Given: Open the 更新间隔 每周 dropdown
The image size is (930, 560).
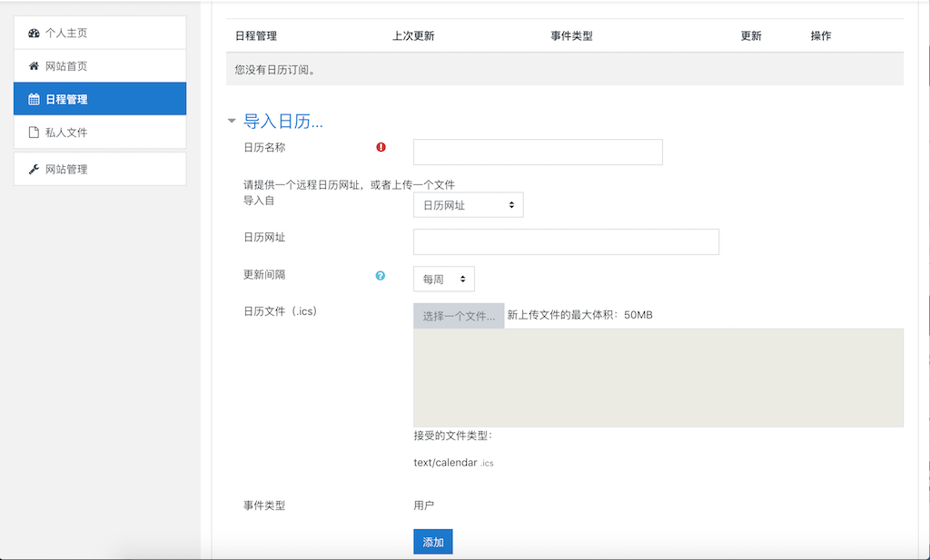Looking at the screenshot, I should [x=443, y=280].
